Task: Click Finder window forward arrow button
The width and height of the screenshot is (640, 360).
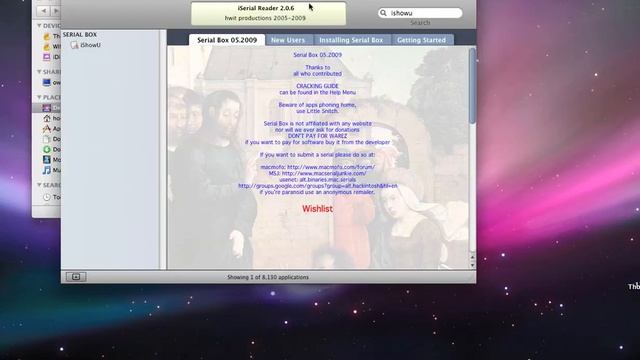Action: pos(56,11)
